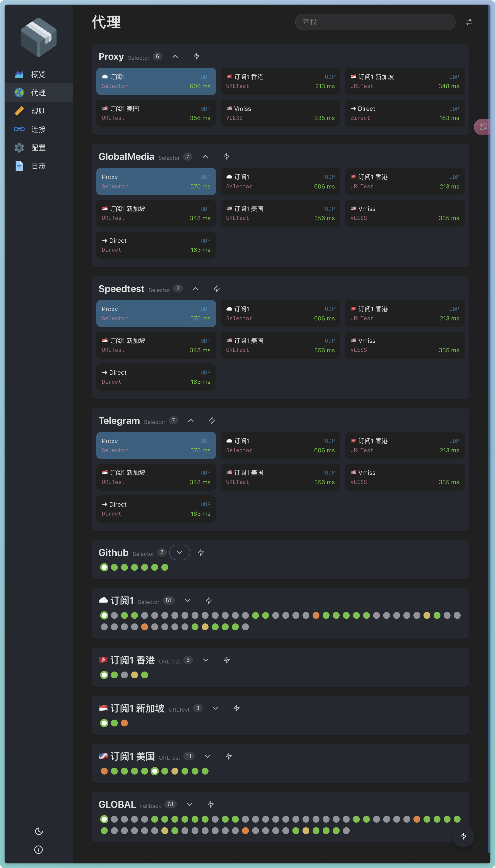
Task: Collapse the GlobalMedia group
Action: tap(205, 156)
